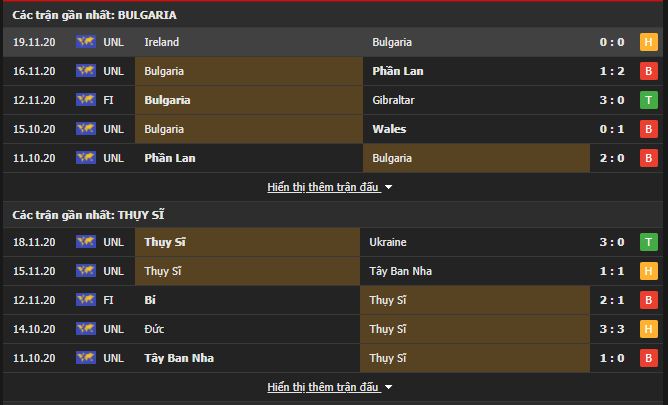Click the 'Các trận gần nhất: BULGARIA' header
This screenshot has width=668, height=405.
pyautogui.click(x=94, y=15)
